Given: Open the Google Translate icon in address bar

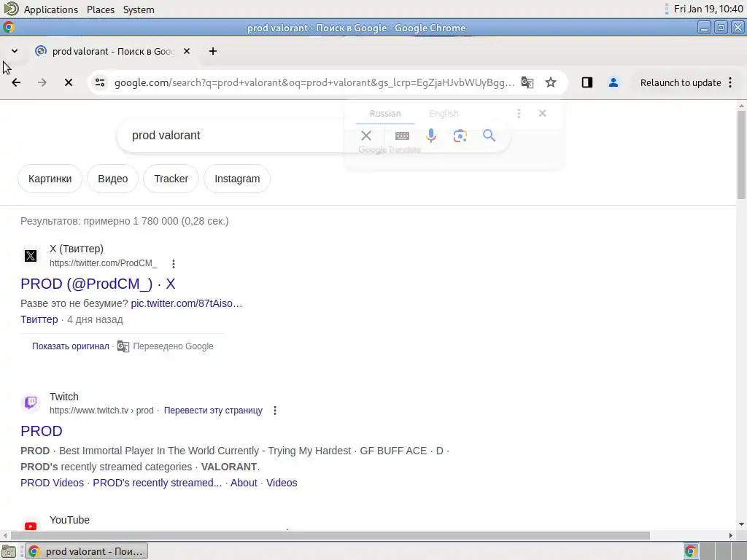Looking at the screenshot, I should pos(527,82).
